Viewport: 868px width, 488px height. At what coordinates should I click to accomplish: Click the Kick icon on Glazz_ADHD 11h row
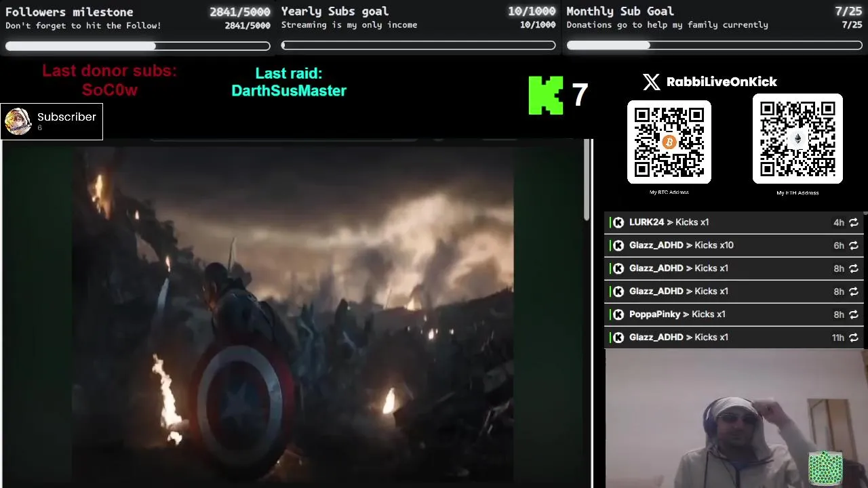tap(618, 338)
